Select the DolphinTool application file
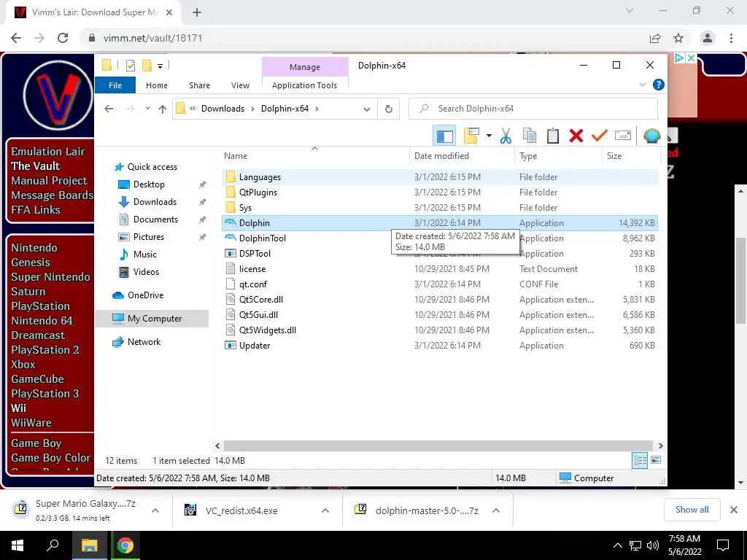The width and height of the screenshot is (747, 560). coord(440,238)
